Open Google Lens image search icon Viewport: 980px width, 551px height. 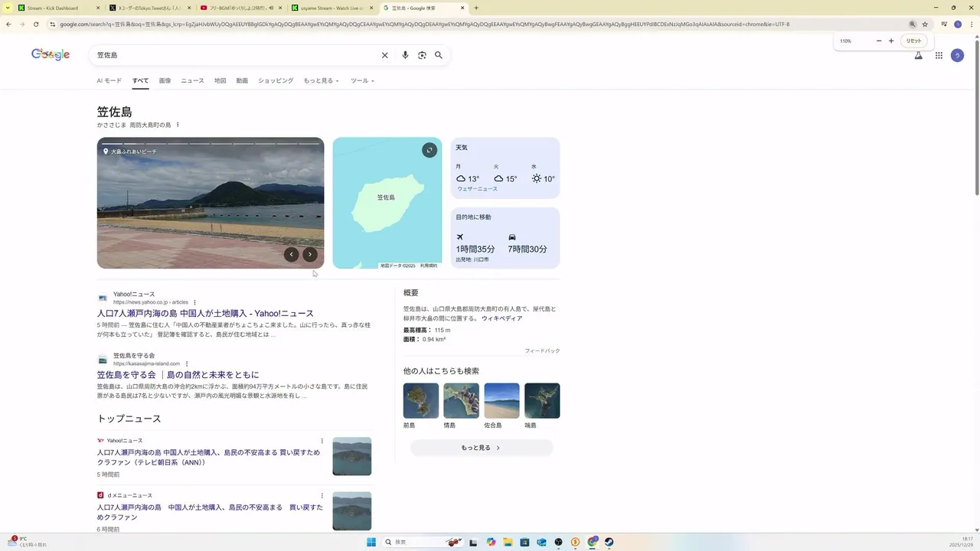point(422,55)
